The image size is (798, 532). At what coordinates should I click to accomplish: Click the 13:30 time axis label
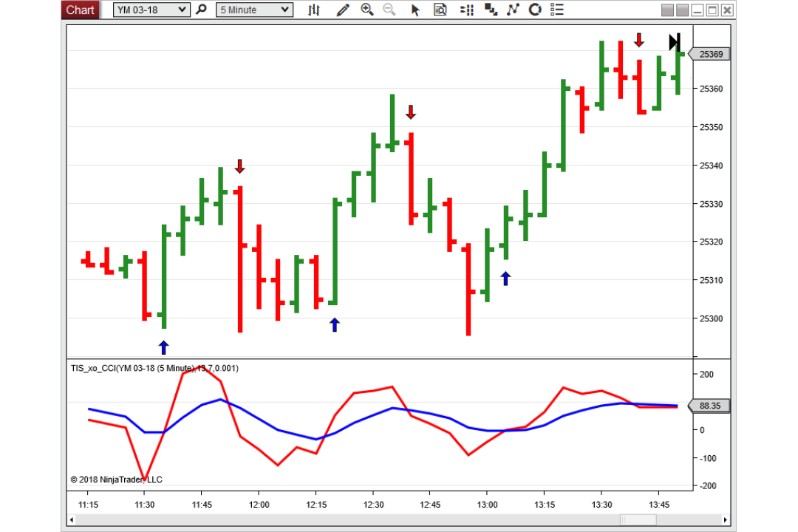pyautogui.click(x=601, y=505)
